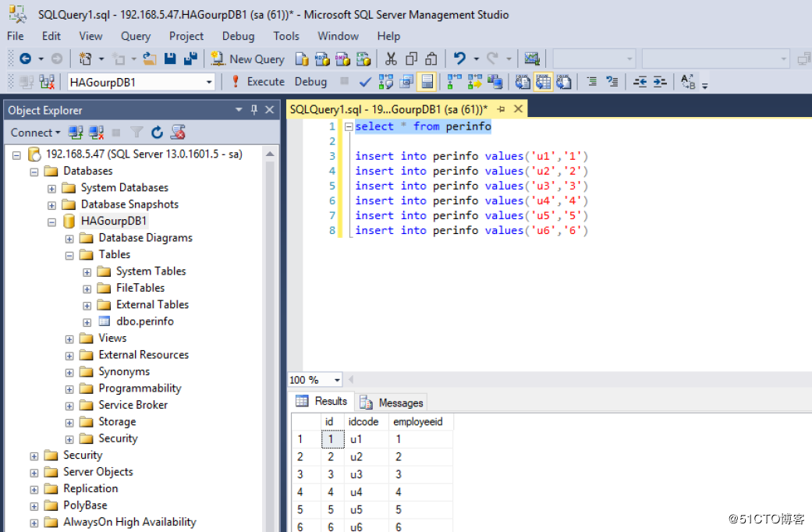Select Results to File mode
Viewport: 812px width, 532px height.
(x=564, y=82)
